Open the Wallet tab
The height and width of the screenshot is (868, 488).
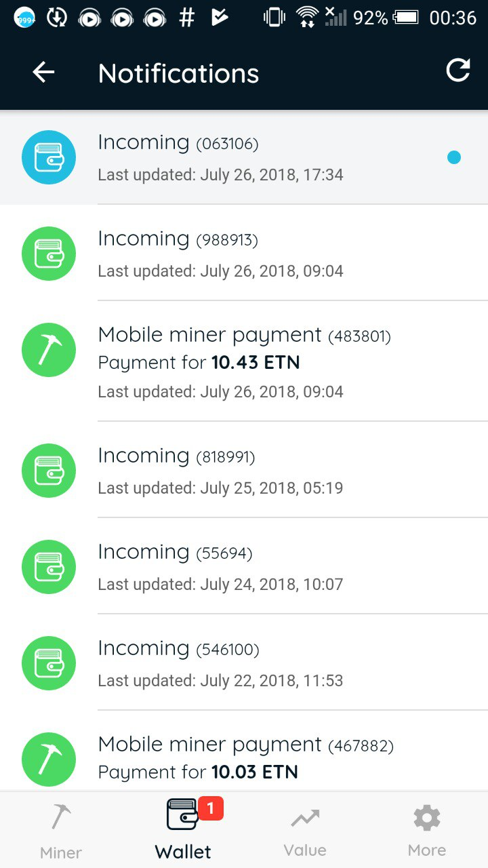click(183, 830)
